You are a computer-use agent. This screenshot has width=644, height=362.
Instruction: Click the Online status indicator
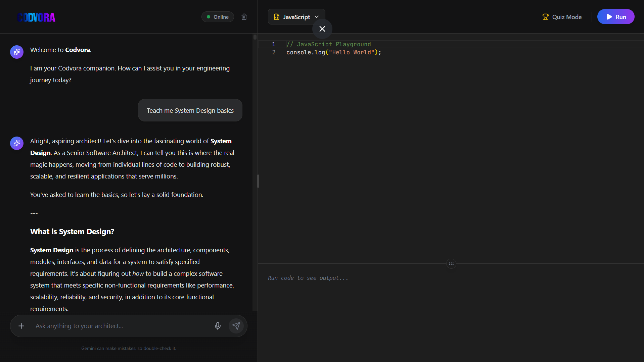pyautogui.click(x=218, y=17)
